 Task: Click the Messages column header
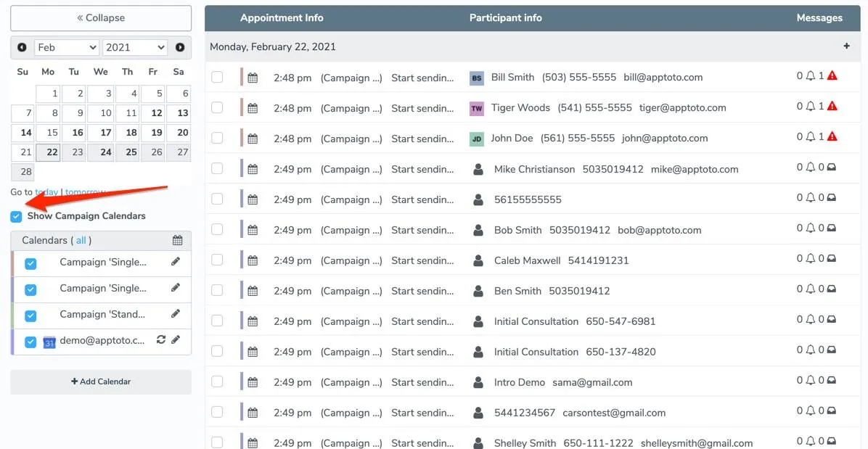tap(819, 17)
